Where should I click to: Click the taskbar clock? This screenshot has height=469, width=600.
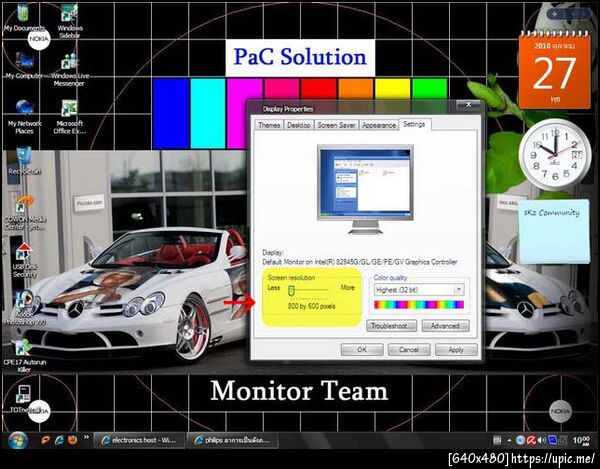(x=581, y=440)
